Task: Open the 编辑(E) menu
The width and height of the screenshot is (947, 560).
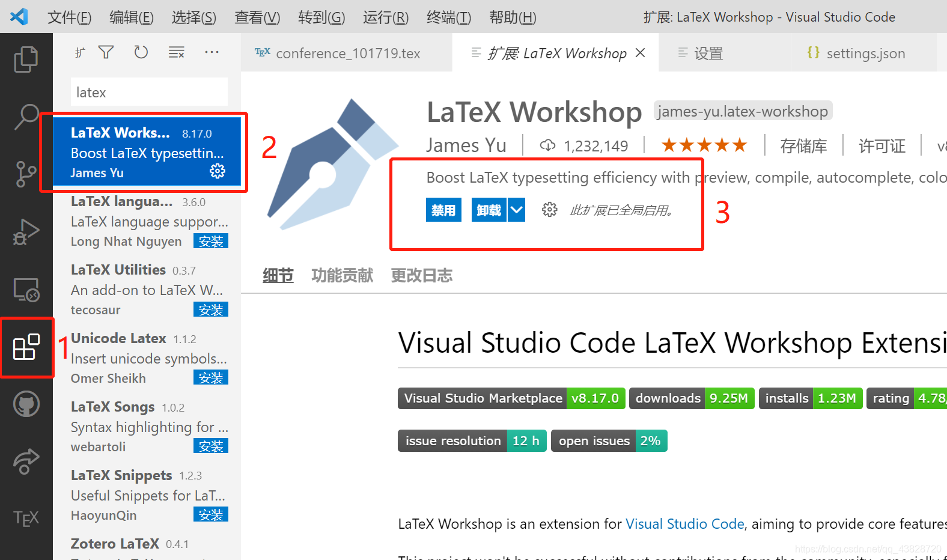Action: pos(132,17)
